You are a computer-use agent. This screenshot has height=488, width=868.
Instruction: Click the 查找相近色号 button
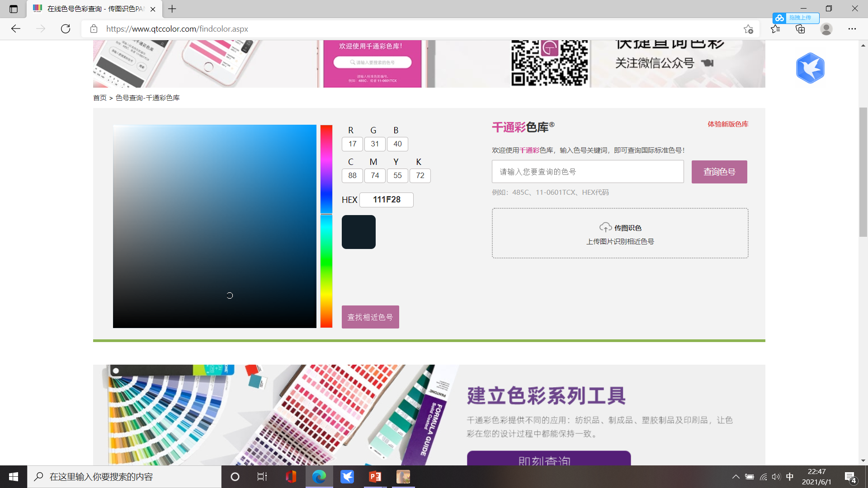tap(370, 317)
